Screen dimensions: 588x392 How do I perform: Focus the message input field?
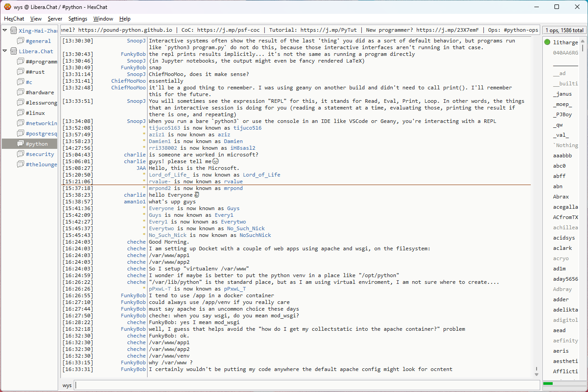pyautogui.click(x=307, y=385)
